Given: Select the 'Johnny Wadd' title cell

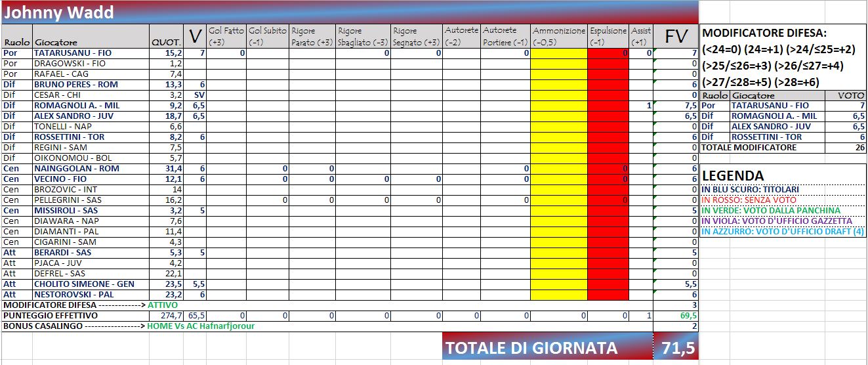Looking at the screenshot, I should click(349, 12).
